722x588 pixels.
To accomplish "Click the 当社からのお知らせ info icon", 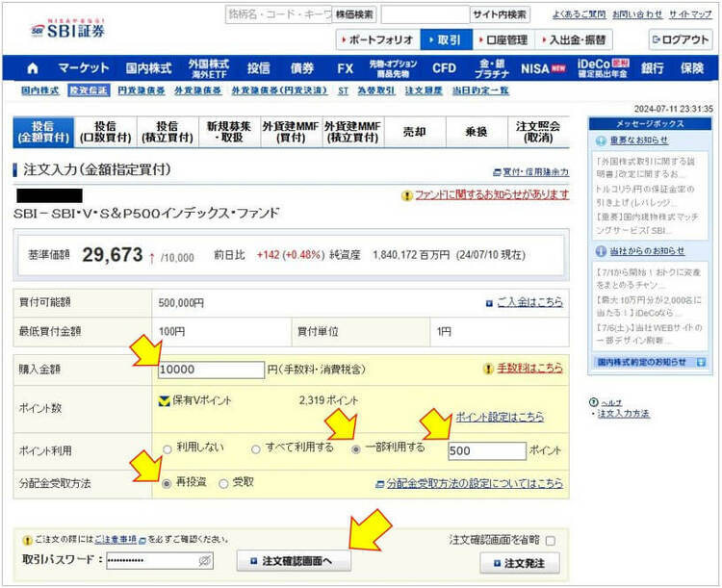I will point(601,251).
